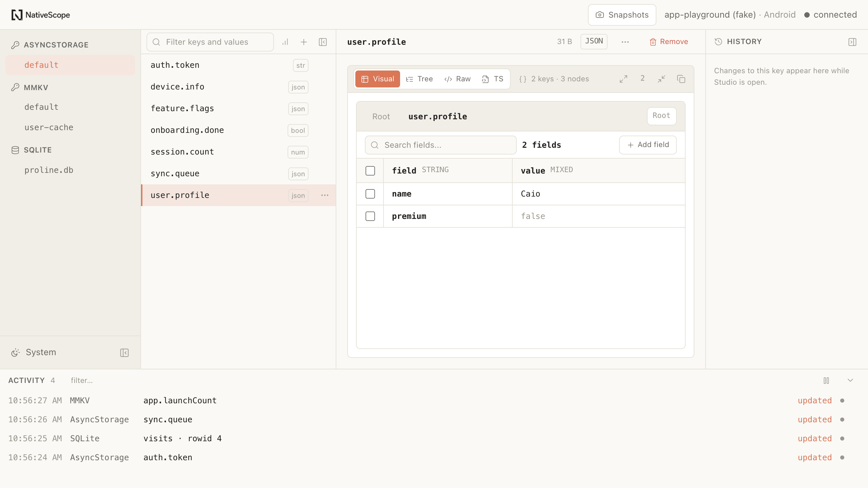
Task: Click the premium field cell
Action: click(x=448, y=216)
